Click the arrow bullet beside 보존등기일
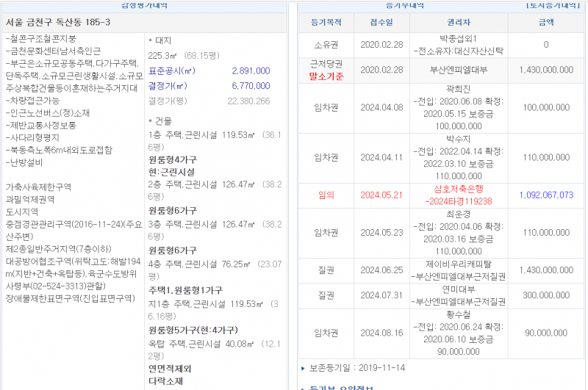 click(303, 369)
